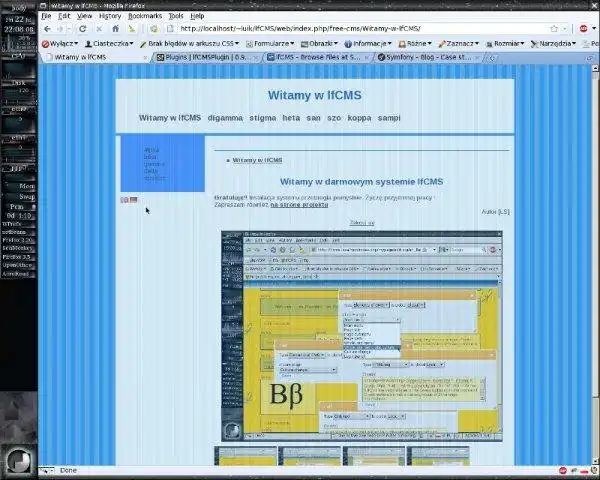
Task: Click the page's vertical scrollbar
Action: point(596,264)
